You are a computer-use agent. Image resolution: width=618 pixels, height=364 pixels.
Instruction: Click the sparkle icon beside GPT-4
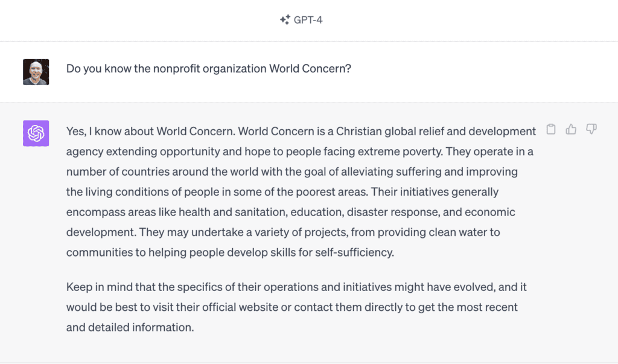285,20
